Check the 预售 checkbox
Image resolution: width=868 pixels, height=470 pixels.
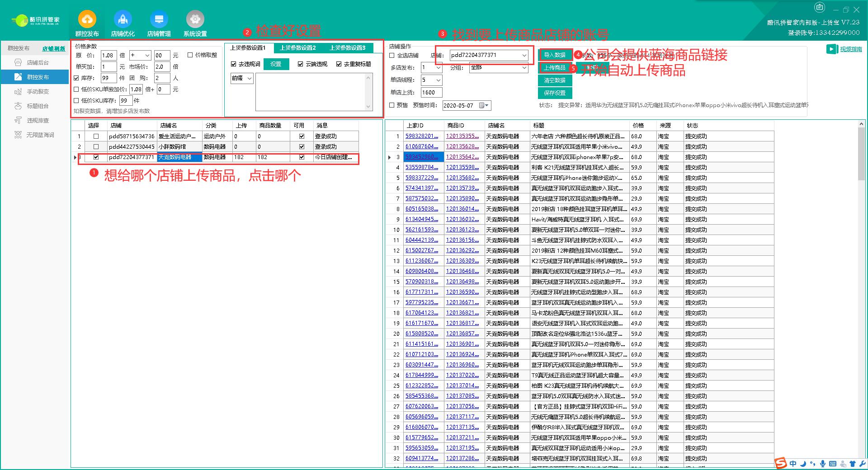[392, 105]
